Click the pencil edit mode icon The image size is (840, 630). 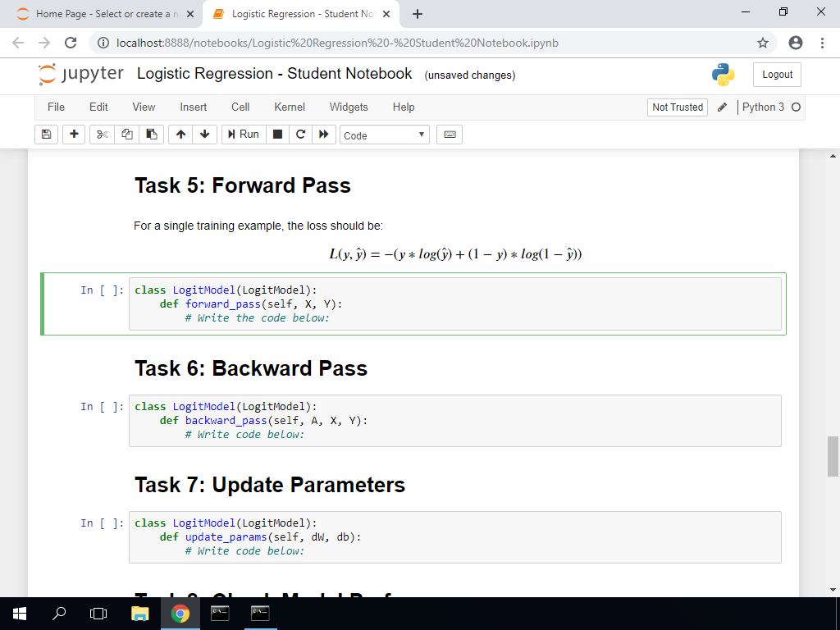click(x=722, y=107)
